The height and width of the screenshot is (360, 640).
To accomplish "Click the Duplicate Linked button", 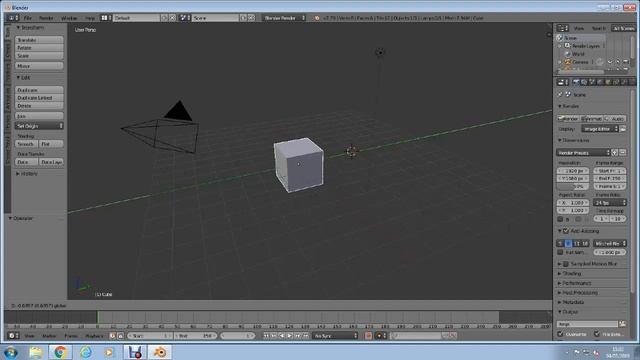I will pyautogui.click(x=39, y=98).
